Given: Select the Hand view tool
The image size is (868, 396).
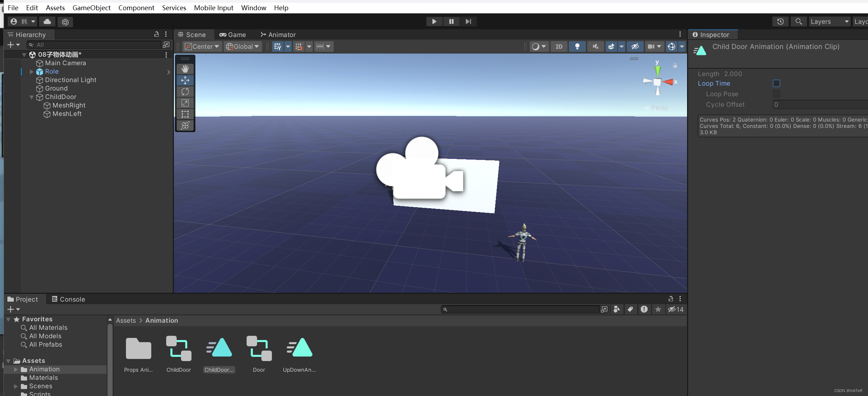Looking at the screenshot, I should point(185,69).
